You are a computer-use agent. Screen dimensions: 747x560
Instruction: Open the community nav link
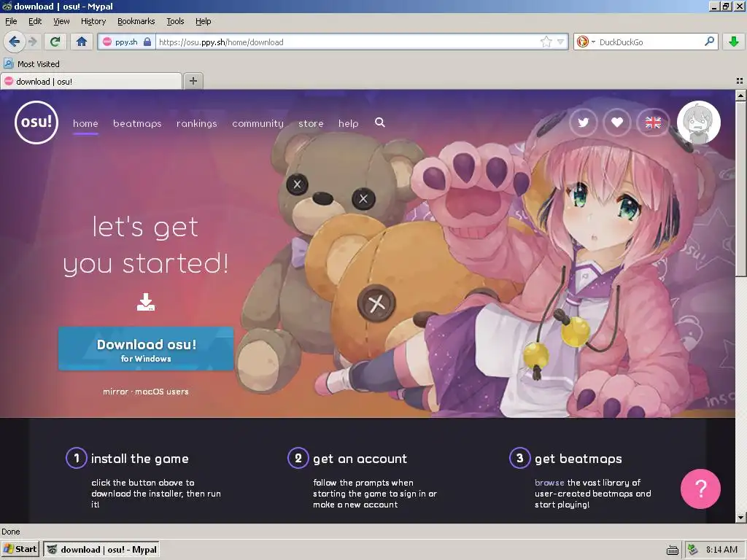coord(258,123)
